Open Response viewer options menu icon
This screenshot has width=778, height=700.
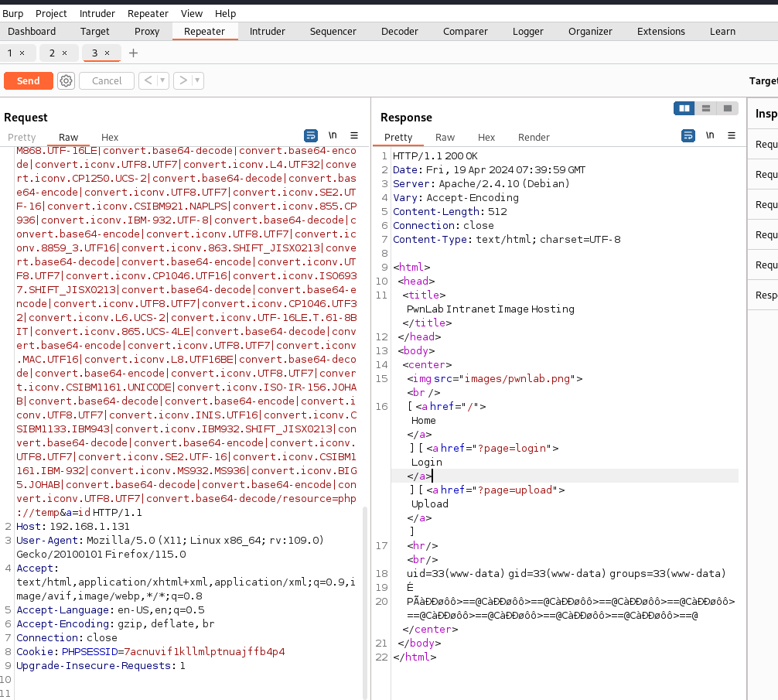click(x=732, y=135)
